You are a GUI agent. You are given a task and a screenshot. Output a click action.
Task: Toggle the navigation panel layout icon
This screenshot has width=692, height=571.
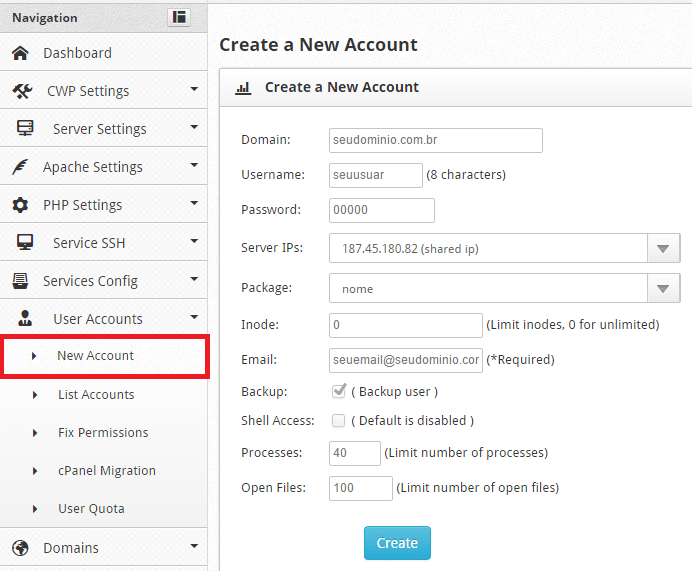tap(179, 17)
